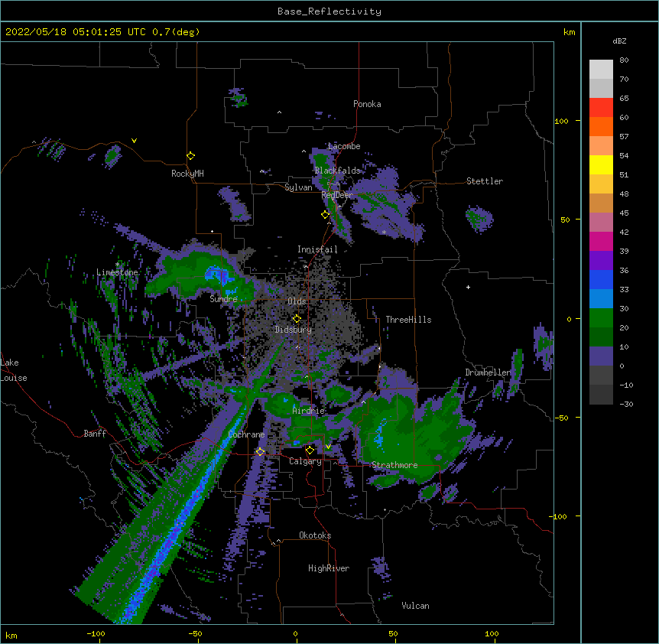Select the Lacombe city label
Viewport: 659px width, 644px height.
(x=344, y=146)
